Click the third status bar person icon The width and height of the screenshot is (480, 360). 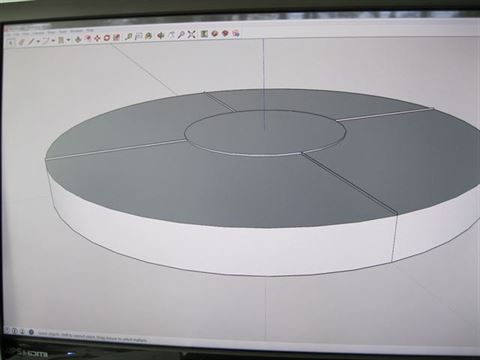[x=22, y=331]
